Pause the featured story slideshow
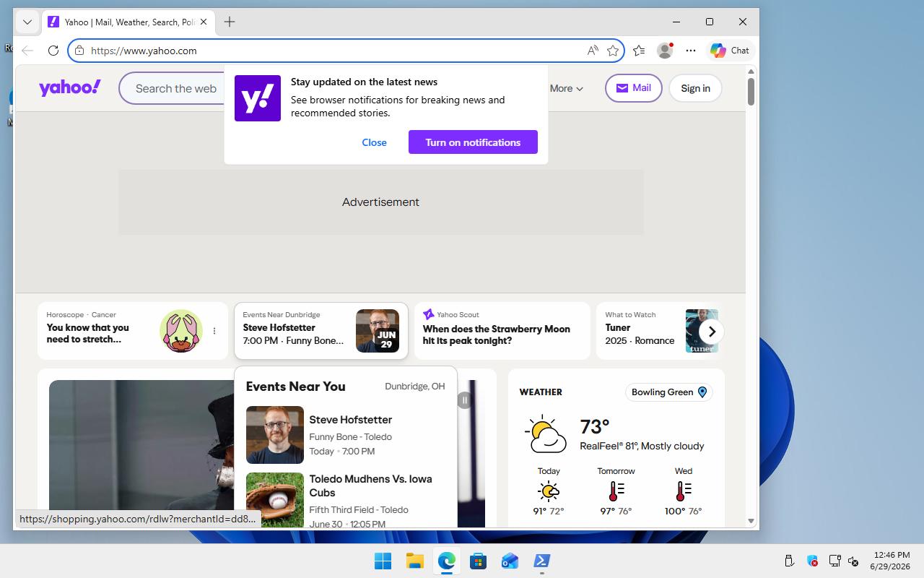Screen dimensions: 924x578 tap(464, 400)
